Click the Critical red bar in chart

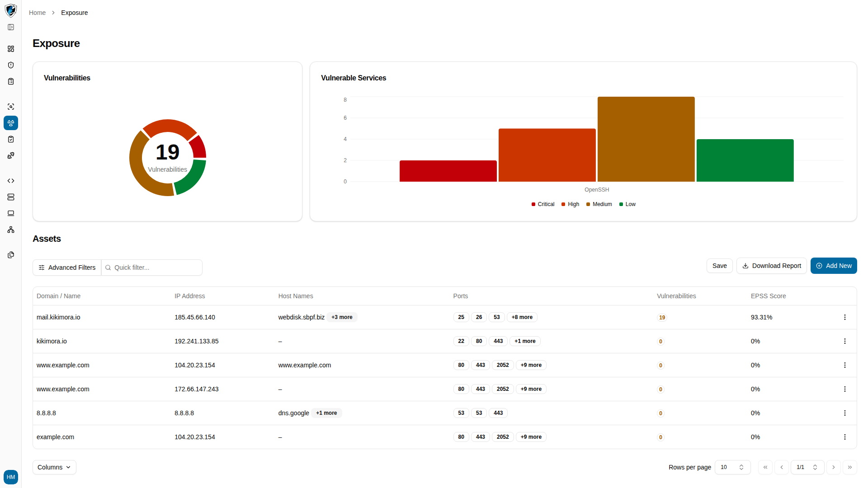[x=448, y=171]
